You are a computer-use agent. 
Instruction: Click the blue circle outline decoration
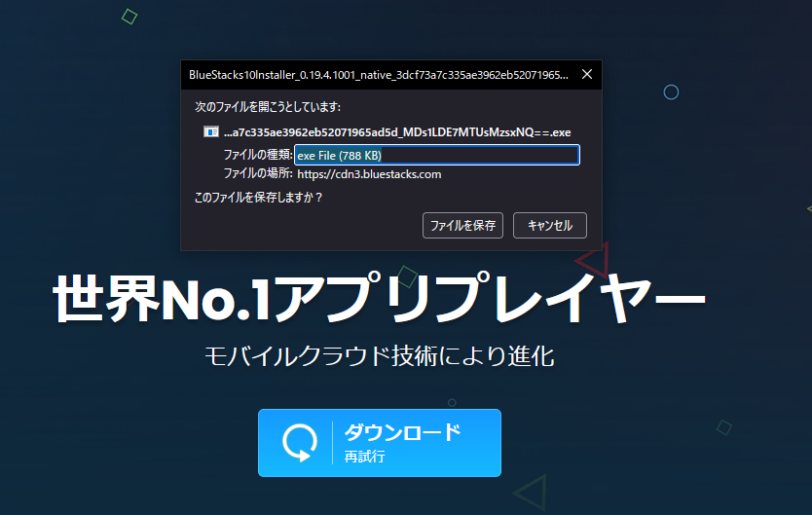click(671, 92)
